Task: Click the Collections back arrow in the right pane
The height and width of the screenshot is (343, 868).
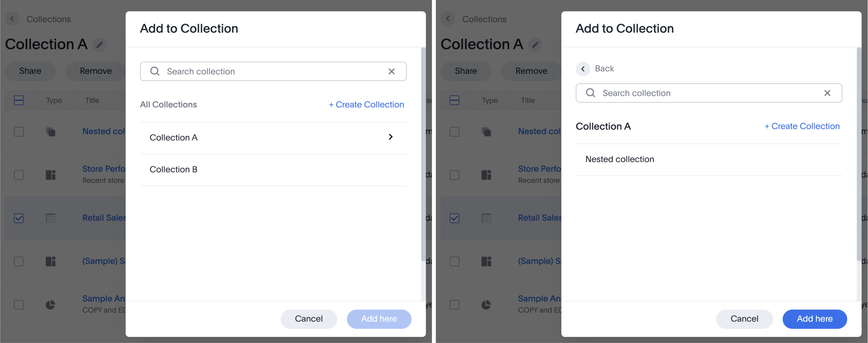Action: [448, 19]
